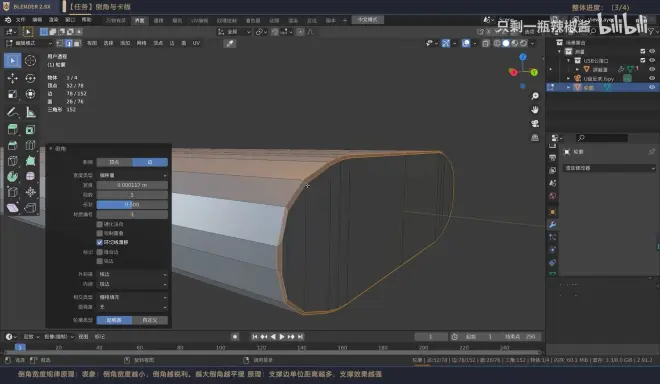
Task: Toggle the checked checkbox in bevel panel
Action: (x=100, y=242)
